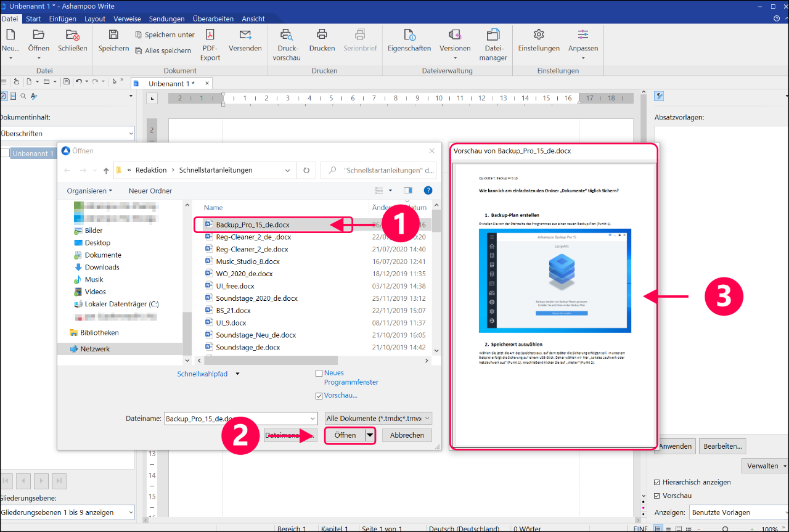789x532 pixels.
Task: Click Alles speichern in the ribbon
Action: pos(163,51)
